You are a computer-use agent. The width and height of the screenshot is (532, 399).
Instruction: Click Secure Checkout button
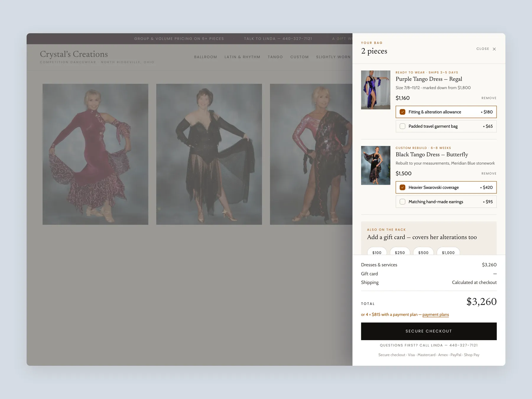point(429,331)
